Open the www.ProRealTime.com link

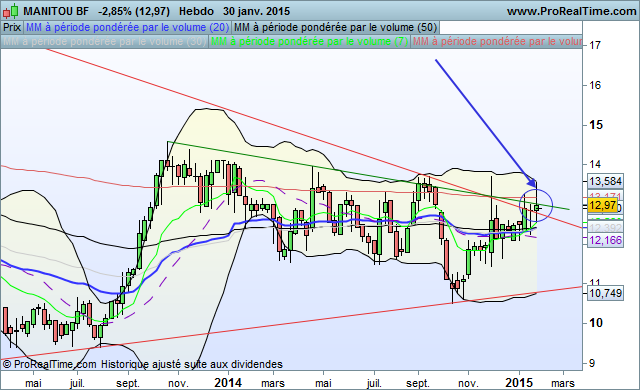pos(571,11)
